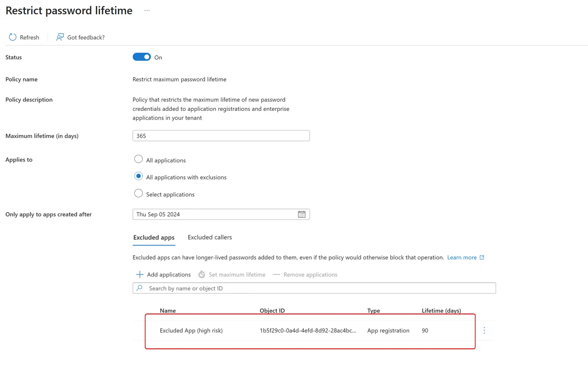
Task: Click the lifetime value 90
Action: tap(425, 331)
